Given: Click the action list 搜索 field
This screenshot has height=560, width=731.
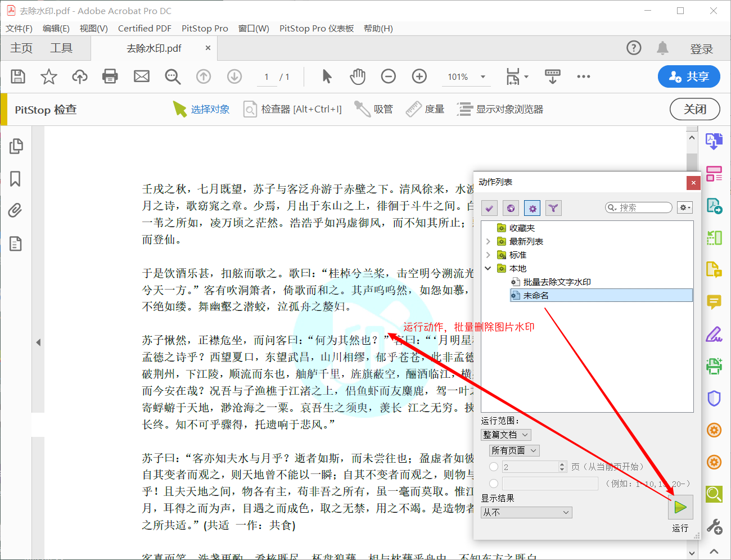Looking at the screenshot, I should [639, 207].
